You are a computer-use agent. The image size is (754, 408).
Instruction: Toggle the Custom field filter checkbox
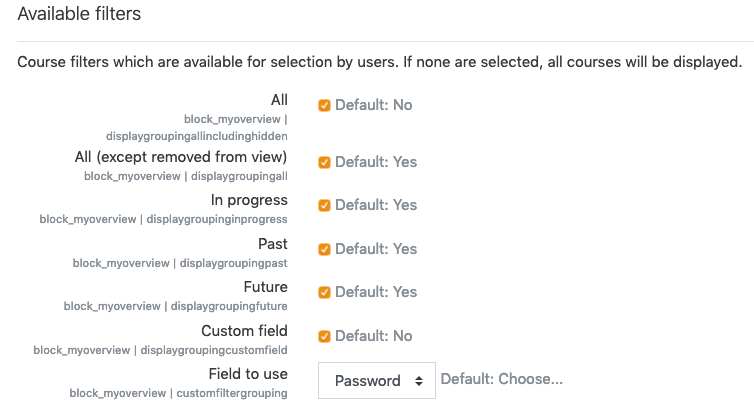pos(324,336)
